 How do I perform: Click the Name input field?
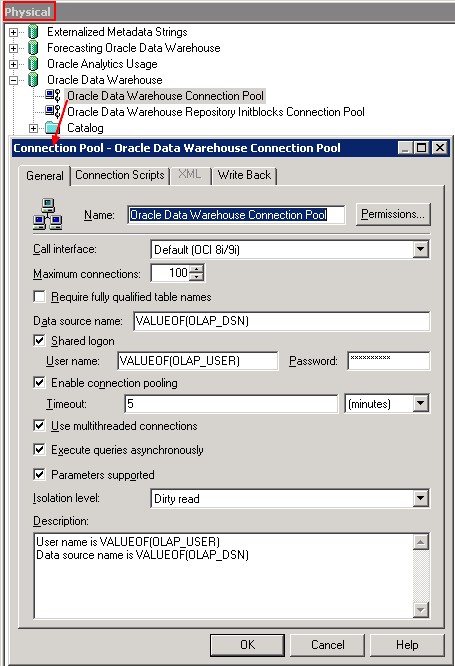click(x=236, y=214)
